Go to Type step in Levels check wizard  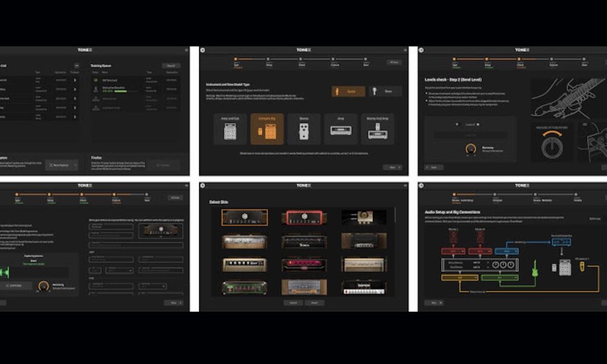click(453, 60)
